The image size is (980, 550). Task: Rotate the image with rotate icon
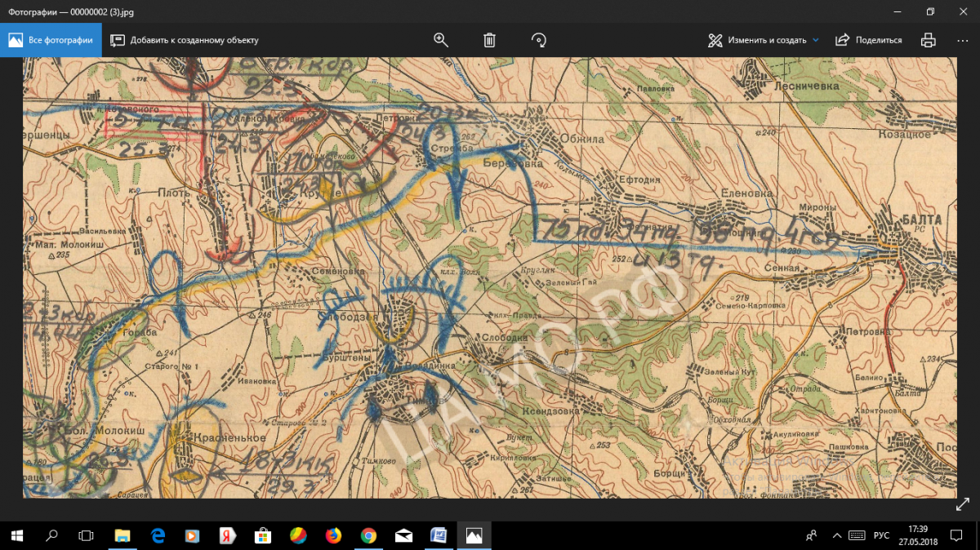point(538,40)
